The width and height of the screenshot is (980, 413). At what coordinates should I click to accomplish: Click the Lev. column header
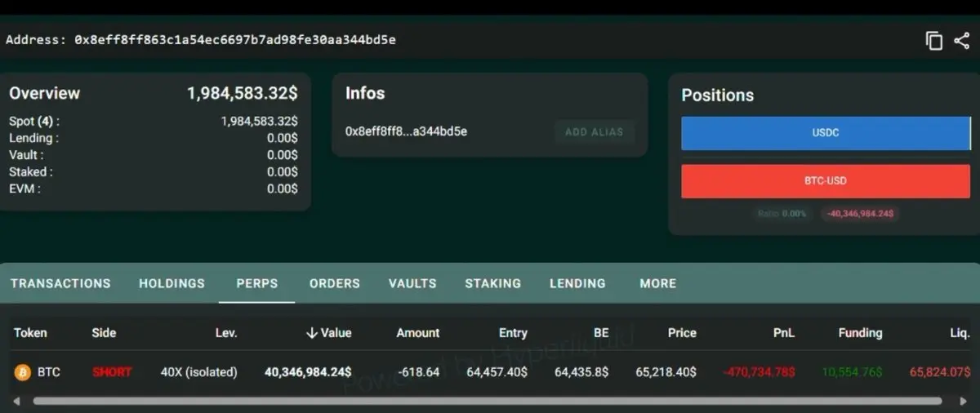point(226,333)
